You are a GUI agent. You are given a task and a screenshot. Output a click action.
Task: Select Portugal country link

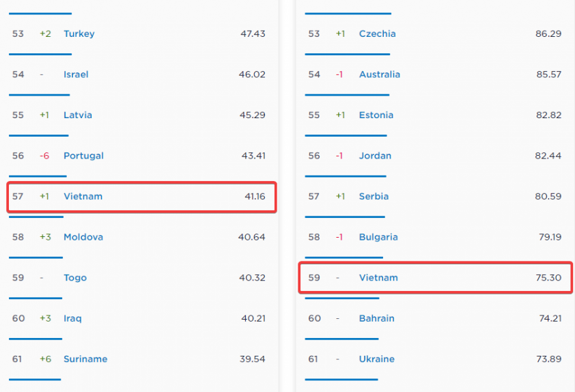coord(83,156)
